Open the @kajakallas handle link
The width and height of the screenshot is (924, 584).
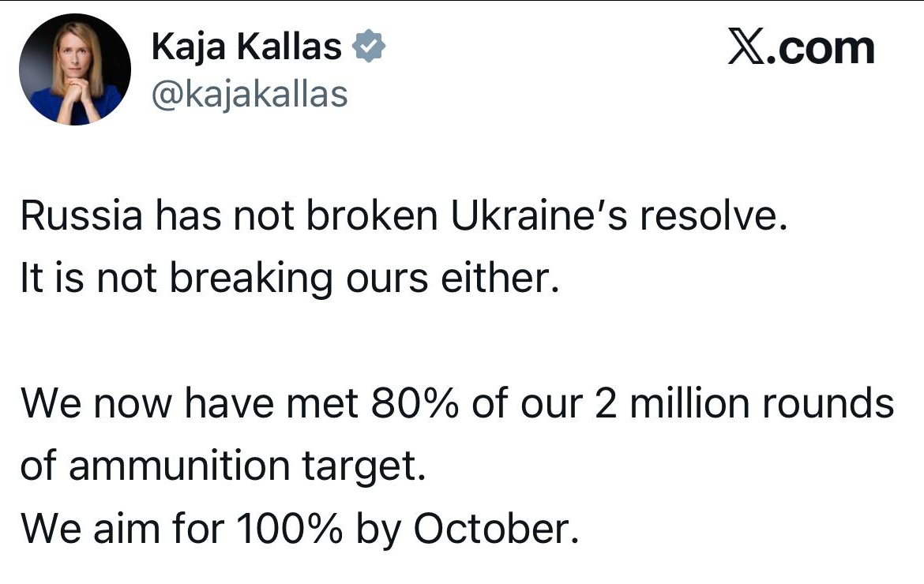tap(249, 95)
